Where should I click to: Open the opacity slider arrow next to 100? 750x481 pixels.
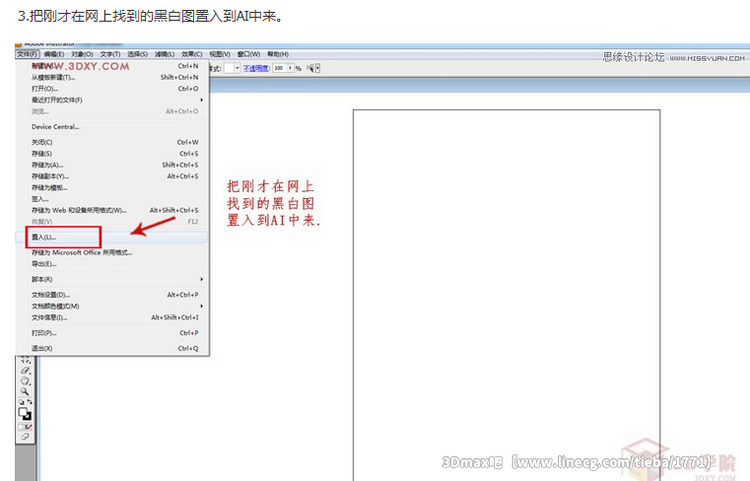tap(290, 68)
